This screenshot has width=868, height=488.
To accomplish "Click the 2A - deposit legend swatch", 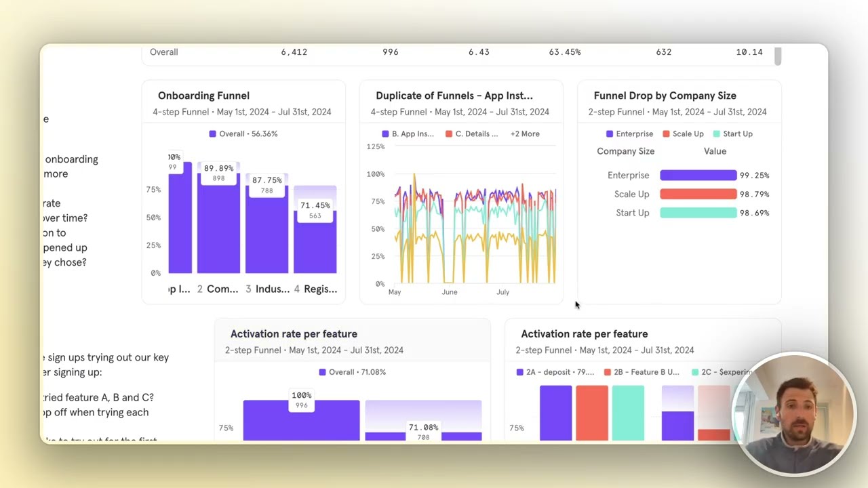I will (x=519, y=371).
